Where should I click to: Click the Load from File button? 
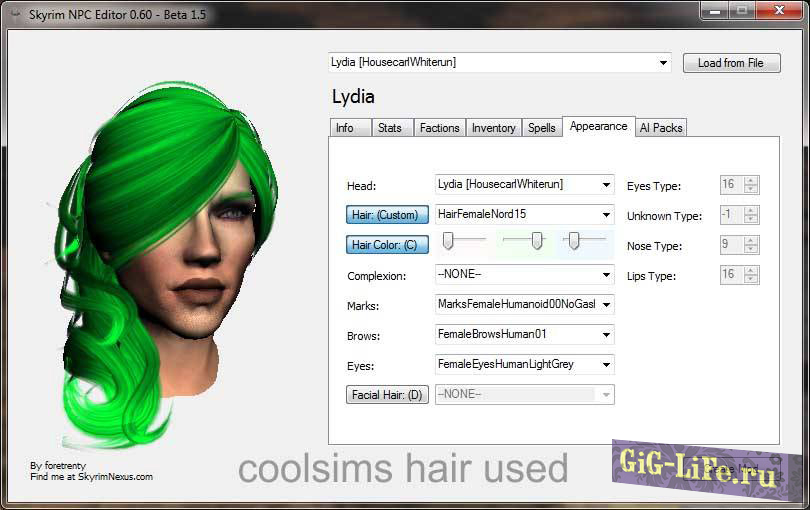pyautogui.click(x=730, y=63)
